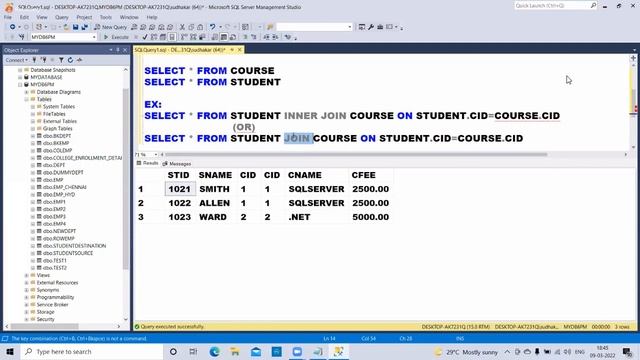Viewport: 640px width, 360px height.
Task: Click the Save All icon
Action: 84,27
